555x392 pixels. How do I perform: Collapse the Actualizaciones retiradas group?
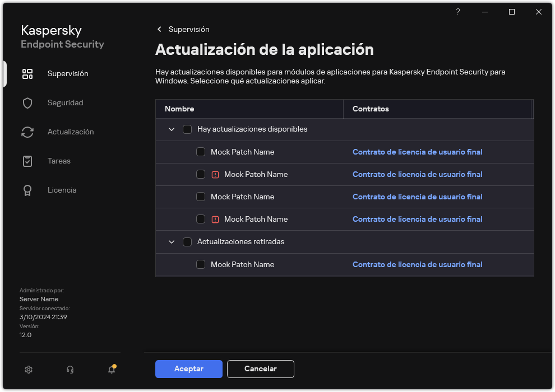[172, 241]
